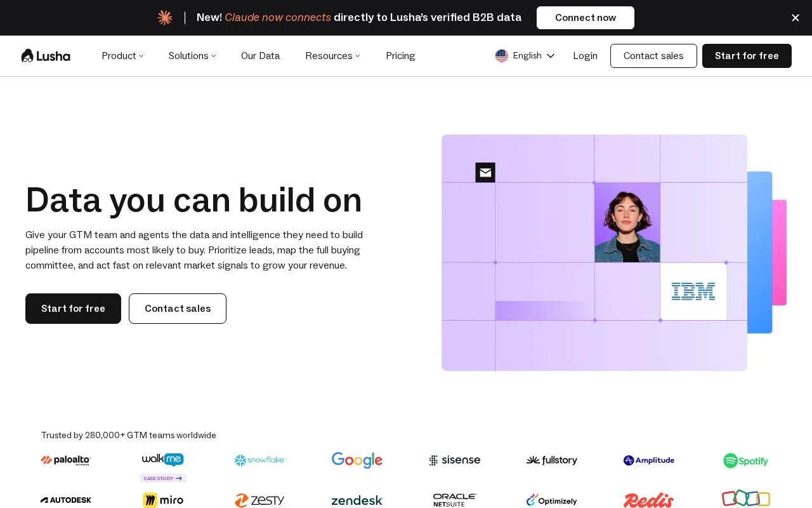Viewport: 812px width, 508px height.
Task: Open the Pricing page
Action: click(400, 56)
